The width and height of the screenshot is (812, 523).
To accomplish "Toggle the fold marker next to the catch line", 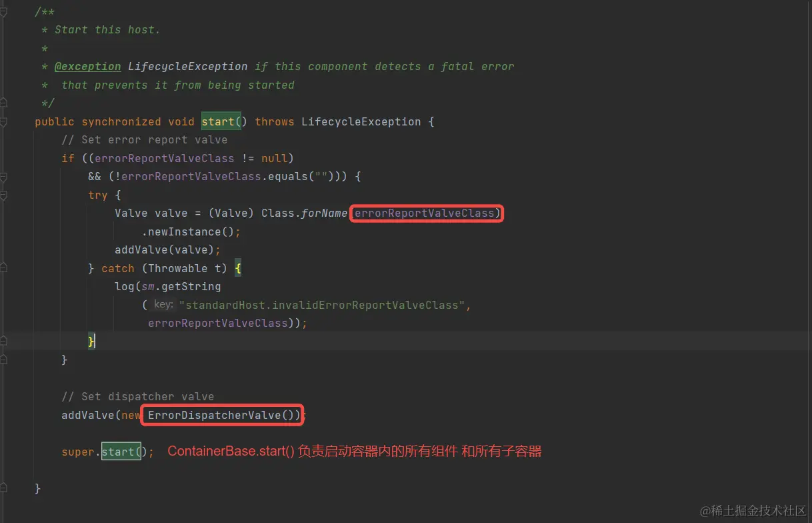I will [3, 268].
